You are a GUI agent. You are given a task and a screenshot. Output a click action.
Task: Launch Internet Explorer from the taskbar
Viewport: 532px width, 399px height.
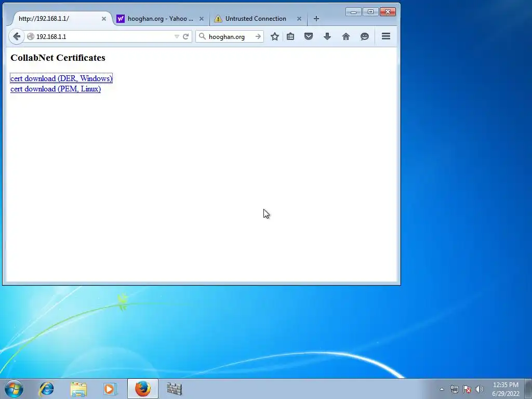(46, 389)
